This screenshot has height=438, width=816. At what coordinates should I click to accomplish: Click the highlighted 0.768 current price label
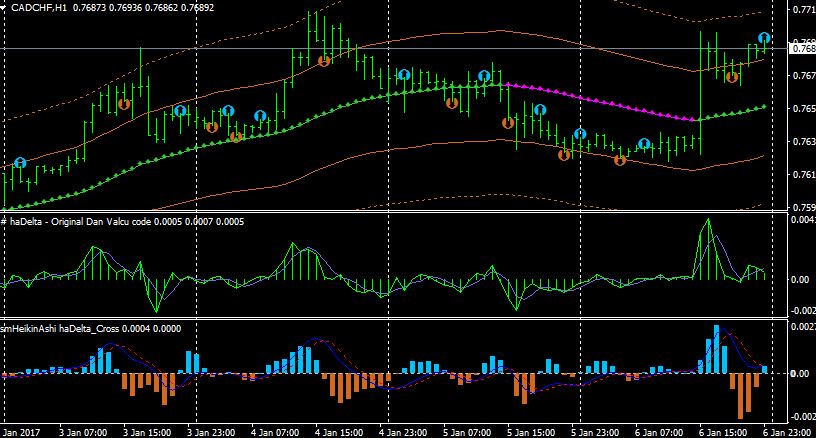[x=802, y=48]
